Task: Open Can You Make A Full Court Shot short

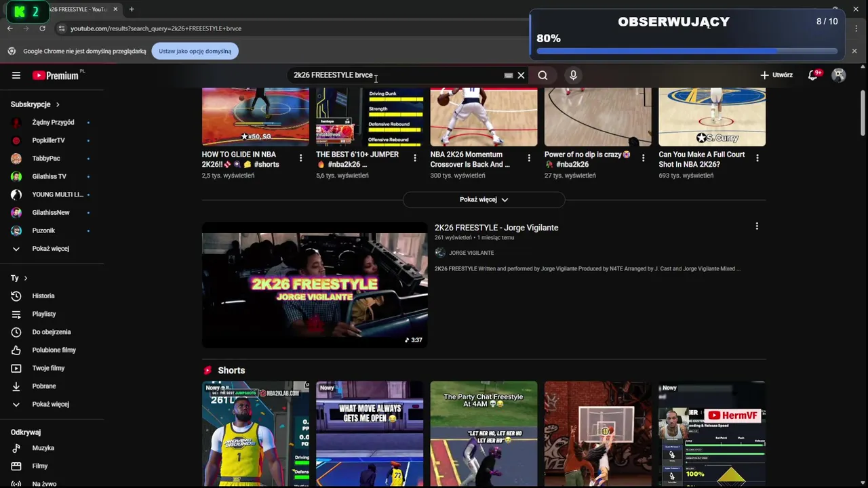Action: coord(702,159)
